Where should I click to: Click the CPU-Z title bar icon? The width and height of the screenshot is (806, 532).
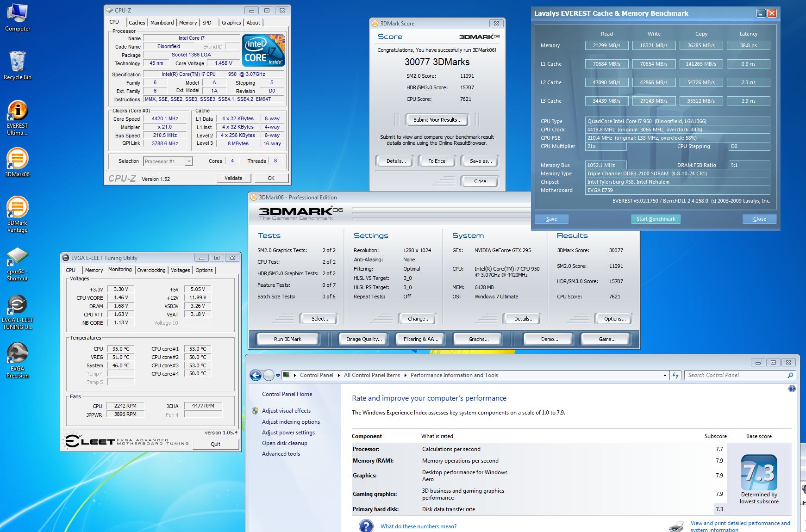(x=109, y=10)
